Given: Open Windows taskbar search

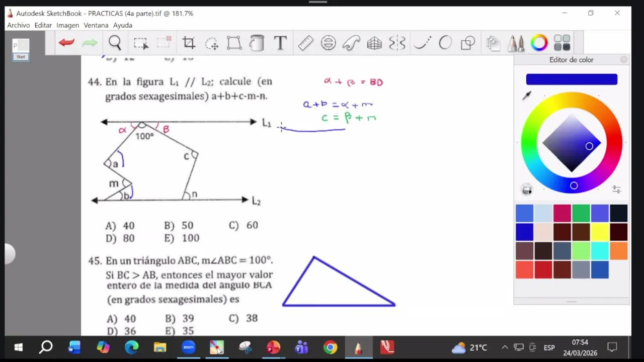Looking at the screenshot, I should [46, 347].
